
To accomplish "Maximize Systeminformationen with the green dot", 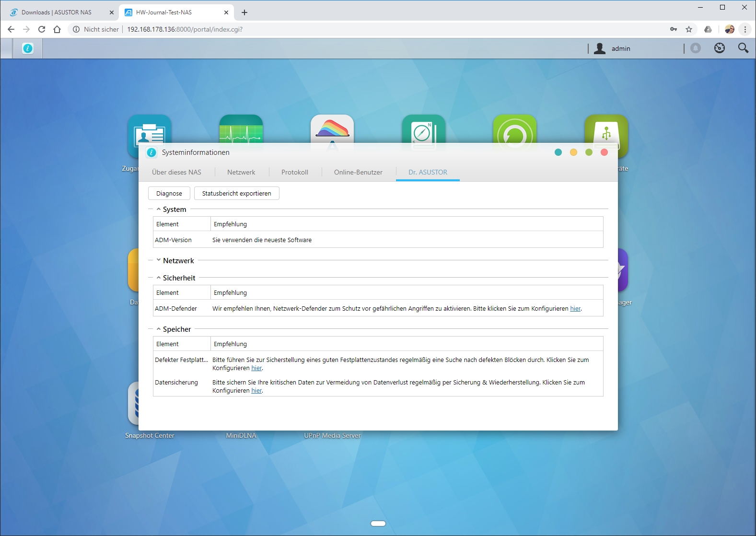I will [x=589, y=152].
